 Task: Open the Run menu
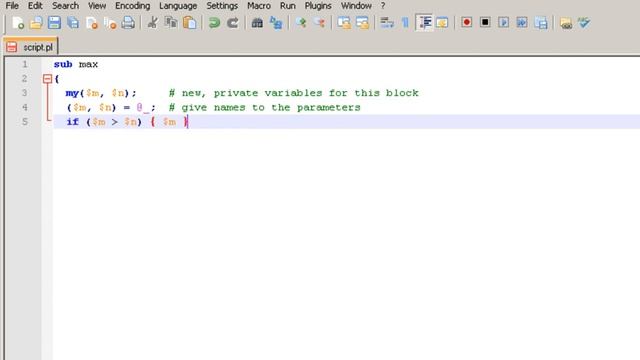coord(288,6)
